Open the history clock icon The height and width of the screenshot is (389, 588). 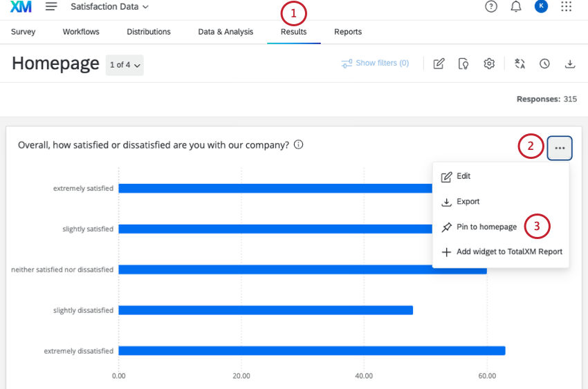tap(544, 64)
